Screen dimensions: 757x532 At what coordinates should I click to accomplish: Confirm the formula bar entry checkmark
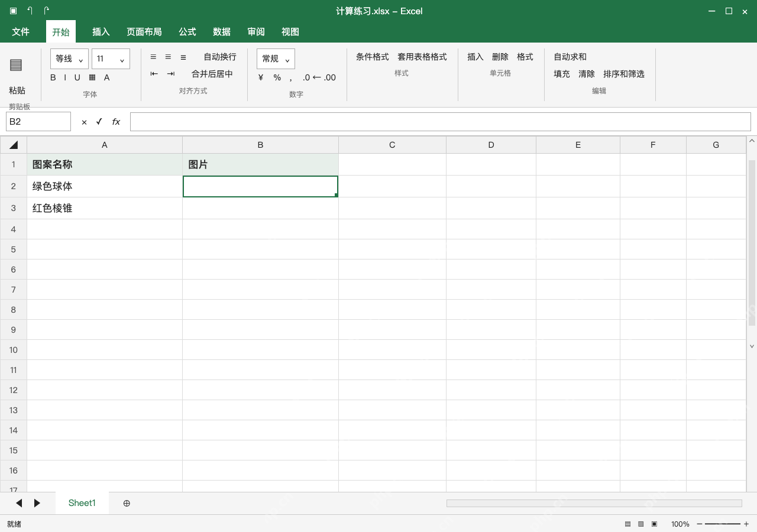coord(99,121)
